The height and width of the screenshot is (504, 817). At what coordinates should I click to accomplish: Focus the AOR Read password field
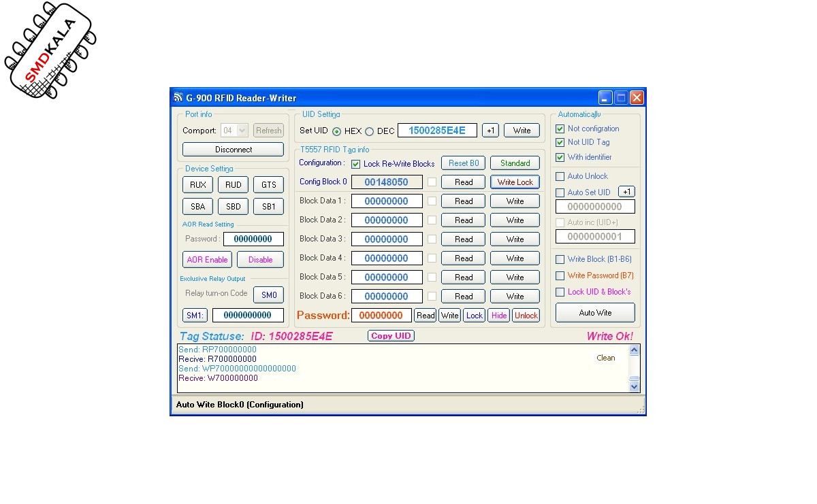click(x=253, y=239)
